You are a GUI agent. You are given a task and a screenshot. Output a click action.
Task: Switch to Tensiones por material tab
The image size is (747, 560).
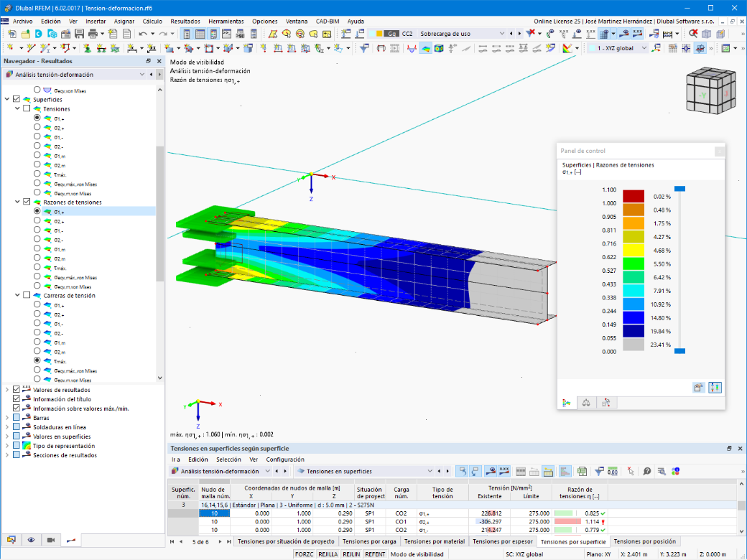point(435,541)
